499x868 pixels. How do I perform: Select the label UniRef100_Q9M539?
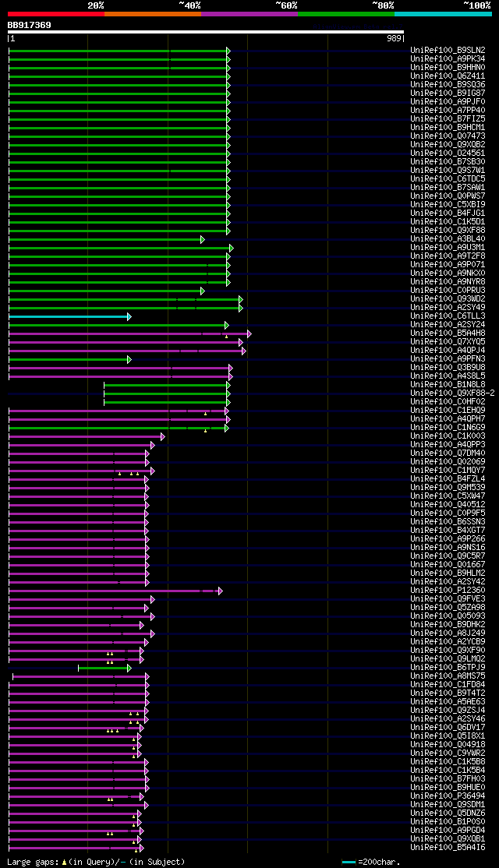coord(448,488)
